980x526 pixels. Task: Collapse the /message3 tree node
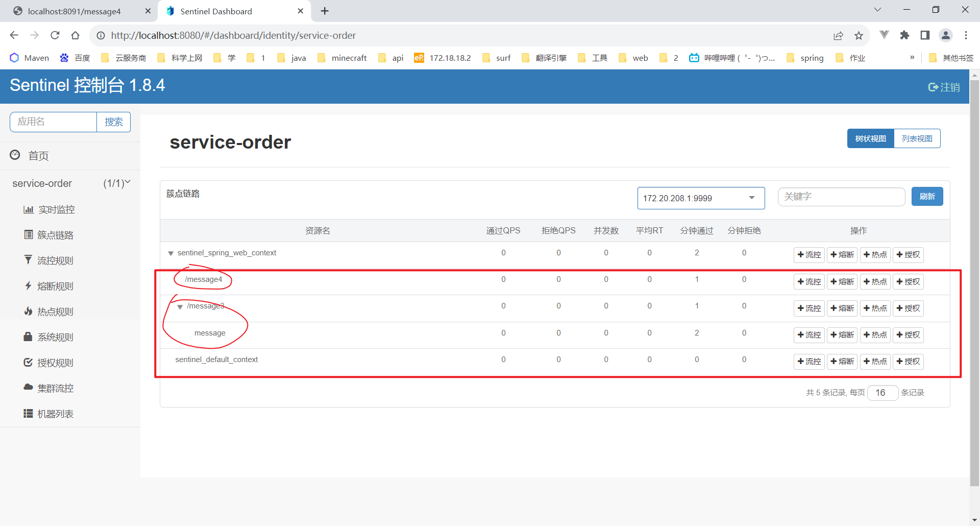180,307
